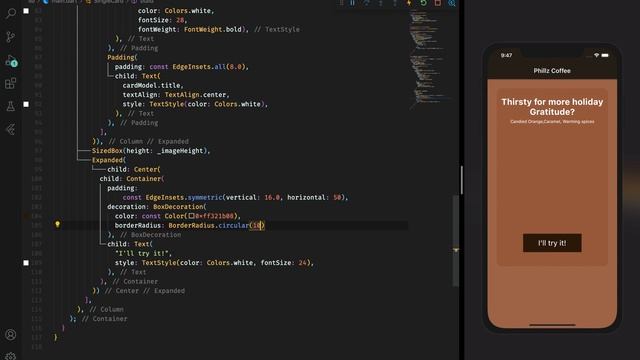
Task: Trigger Hot Reload lightning icon
Action: (x=409, y=3)
